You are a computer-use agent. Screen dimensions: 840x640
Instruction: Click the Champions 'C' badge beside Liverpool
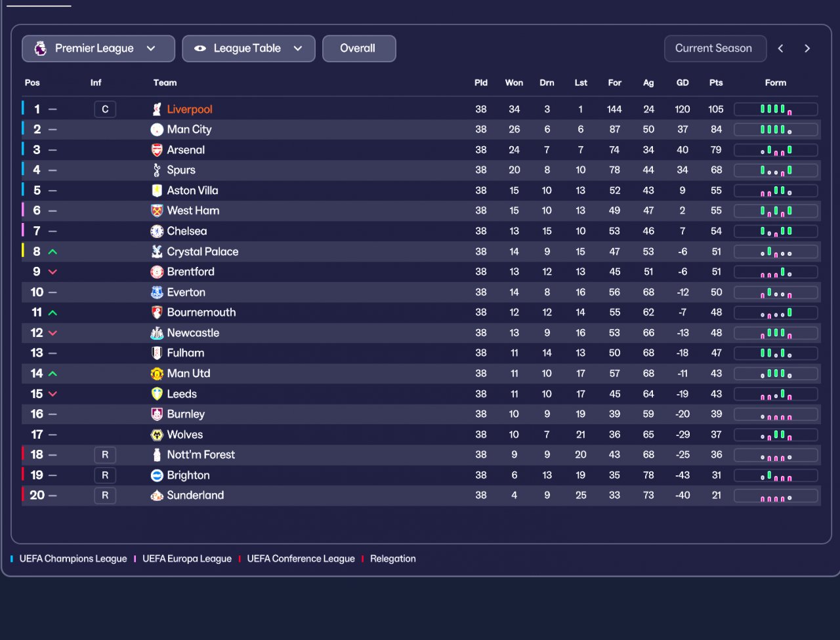[x=105, y=110]
